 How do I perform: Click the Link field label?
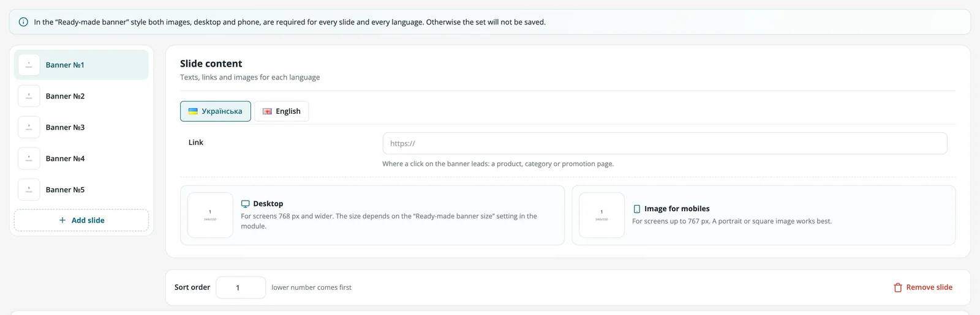196,143
